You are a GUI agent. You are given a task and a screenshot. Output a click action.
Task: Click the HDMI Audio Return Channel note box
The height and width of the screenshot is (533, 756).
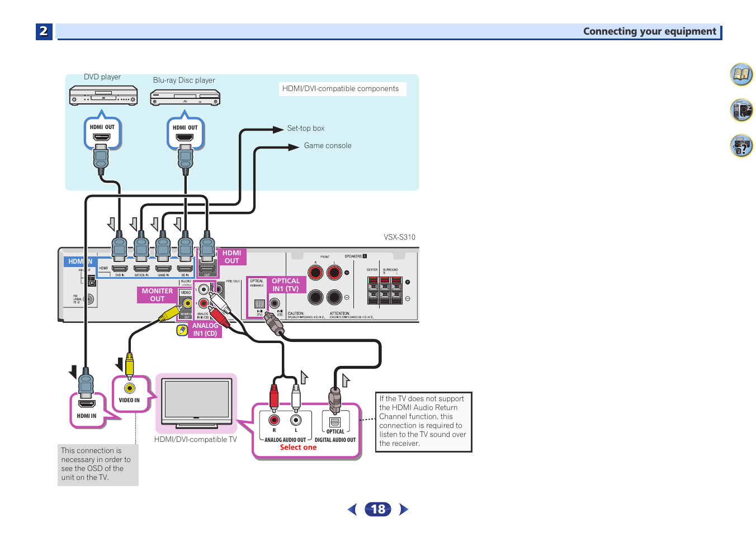click(424, 422)
